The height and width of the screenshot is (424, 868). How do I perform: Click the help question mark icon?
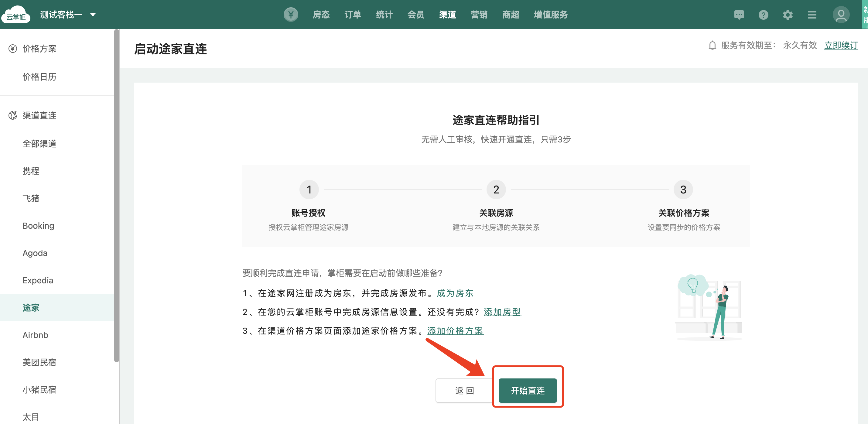click(x=763, y=15)
